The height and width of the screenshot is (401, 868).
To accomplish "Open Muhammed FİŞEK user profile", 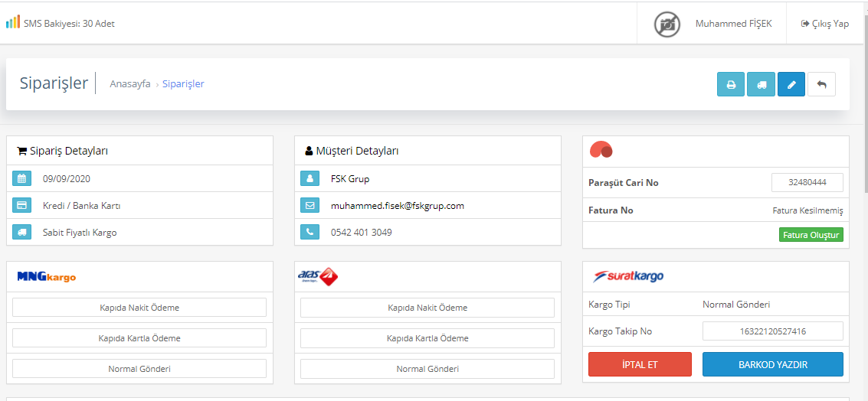I will (x=733, y=24).
